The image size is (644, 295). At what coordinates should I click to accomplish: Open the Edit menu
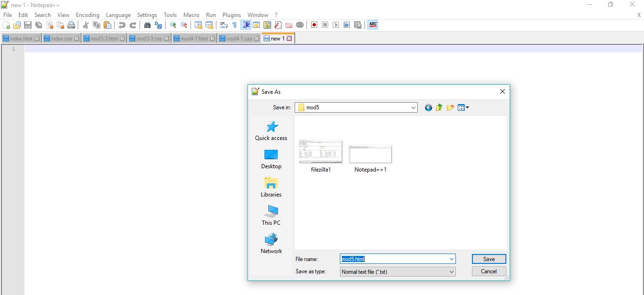click(23, 15)
